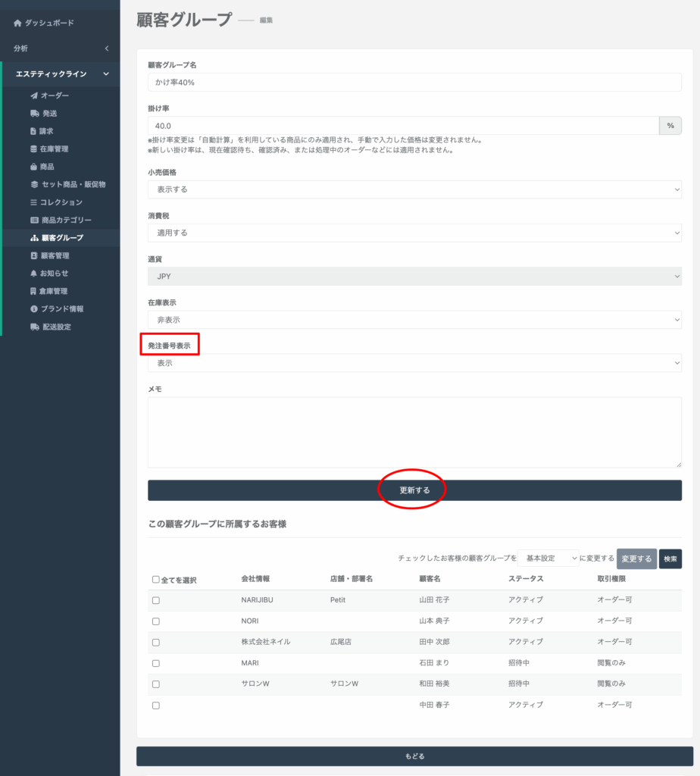Click the bell icon beside お知らせ
This screenshot has height=776, width=700.
34,274
